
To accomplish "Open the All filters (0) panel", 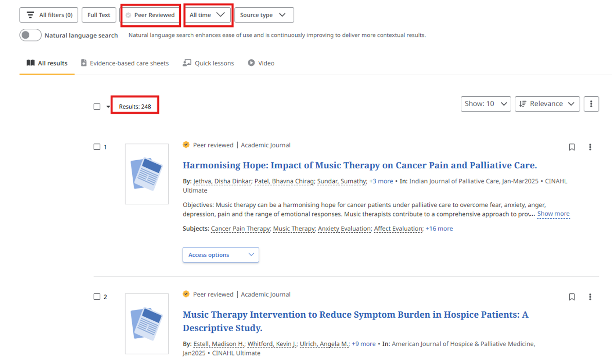I will pyautogui.click(x=49, y=15).
